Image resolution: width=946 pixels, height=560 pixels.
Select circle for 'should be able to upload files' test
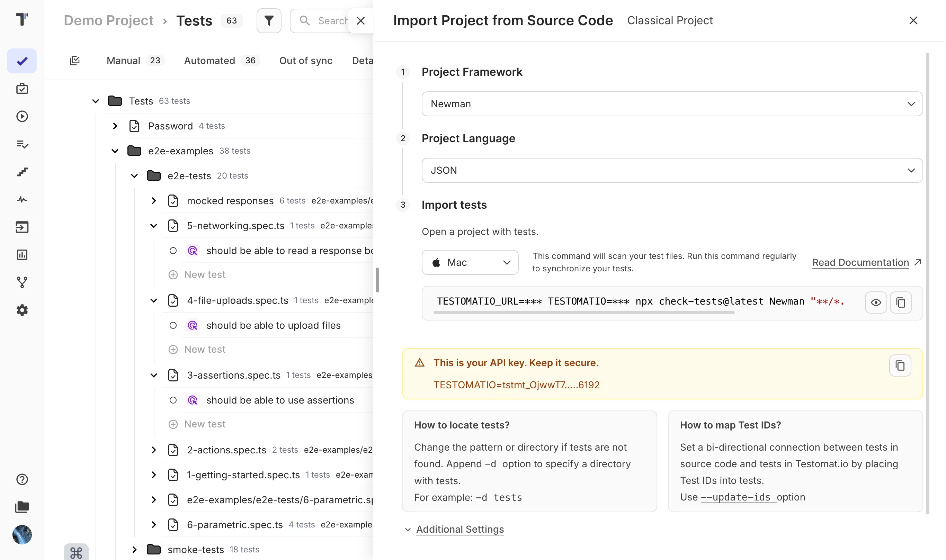click(173, 325)
